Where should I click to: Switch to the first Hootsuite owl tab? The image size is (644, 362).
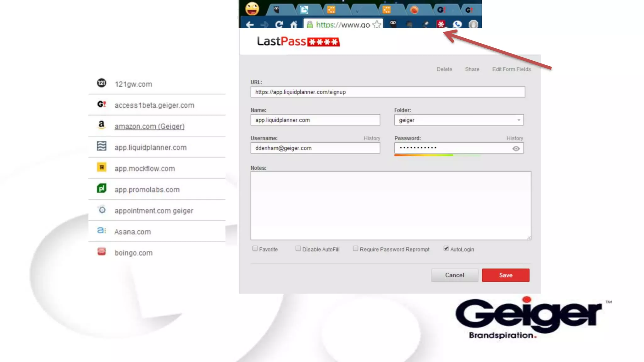pos(277,10)
